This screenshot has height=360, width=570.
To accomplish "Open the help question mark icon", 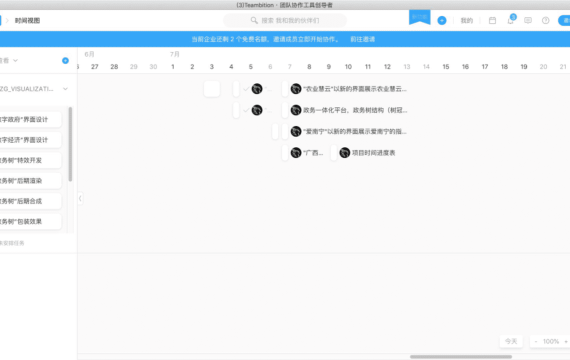I will click(545, 21).
